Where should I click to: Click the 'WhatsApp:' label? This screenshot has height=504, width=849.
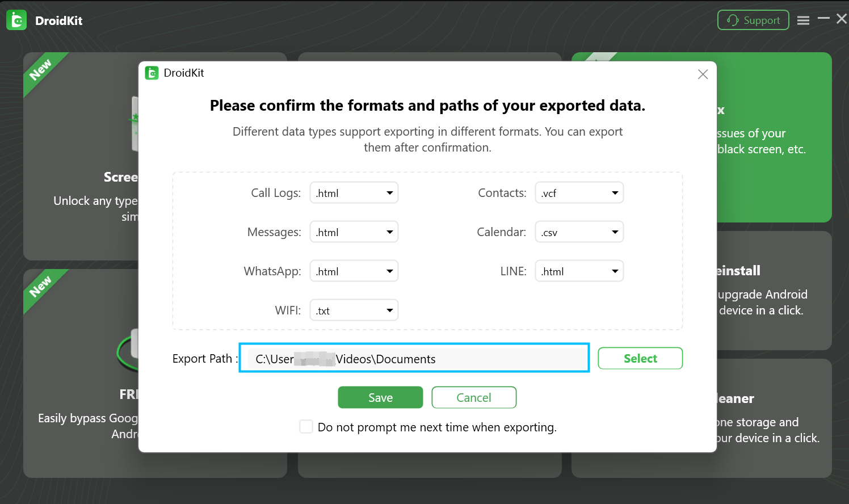click(x=272, y=271)
